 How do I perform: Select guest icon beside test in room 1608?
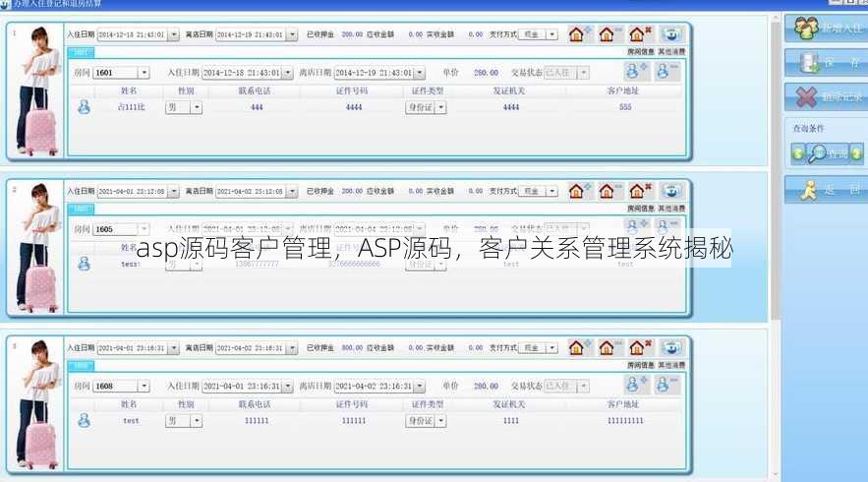[x=85, y=420]
